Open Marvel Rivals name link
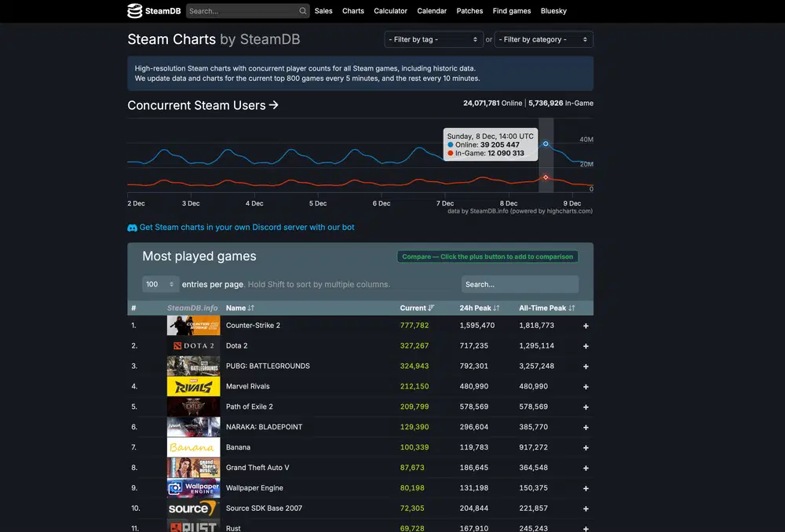 (x=248, y=386)
